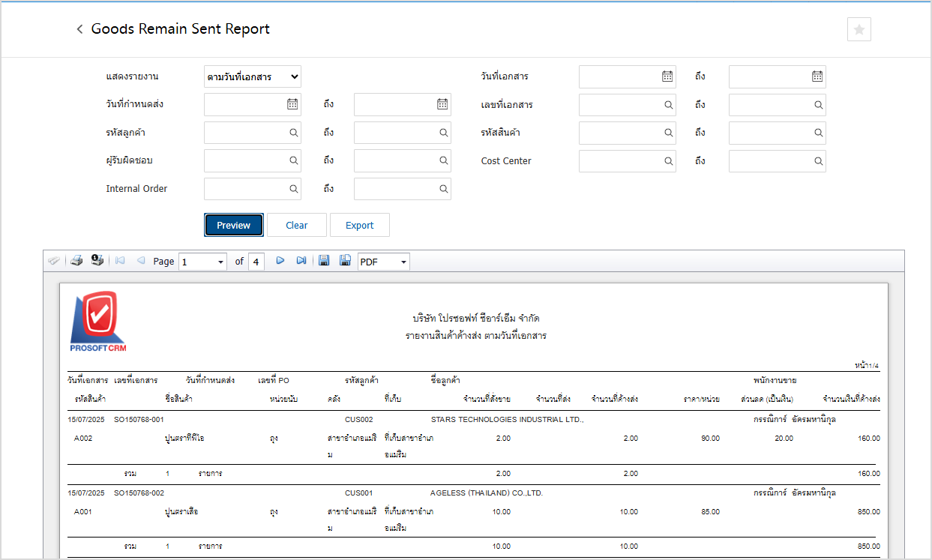Click the Internal Order start input field
This screenshot has width=932, height=560.
(245, 189)
